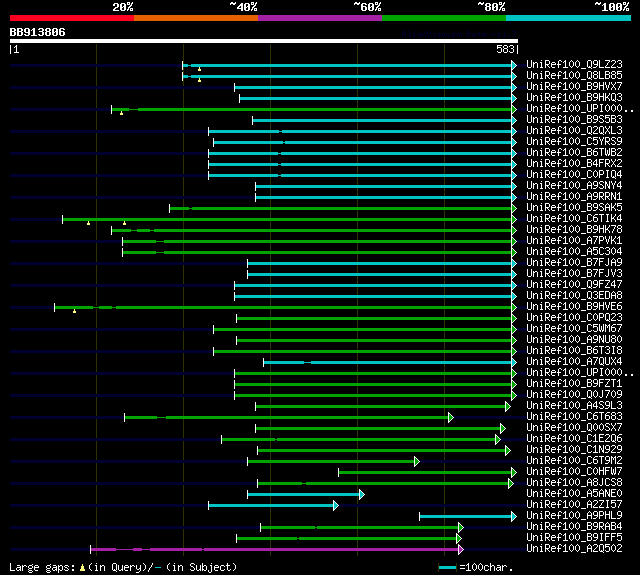Click the query end position 583
Viewport: 640px width, 575px height.
pyautogui.click(x=505, y=49)
